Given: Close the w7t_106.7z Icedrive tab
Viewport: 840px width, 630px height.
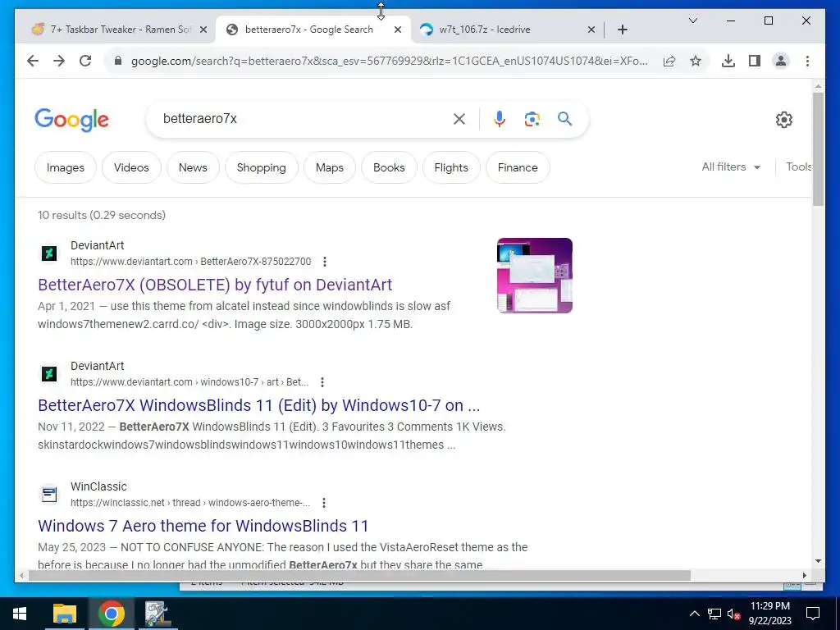Looking at the screenshot, I should (591, 30).
